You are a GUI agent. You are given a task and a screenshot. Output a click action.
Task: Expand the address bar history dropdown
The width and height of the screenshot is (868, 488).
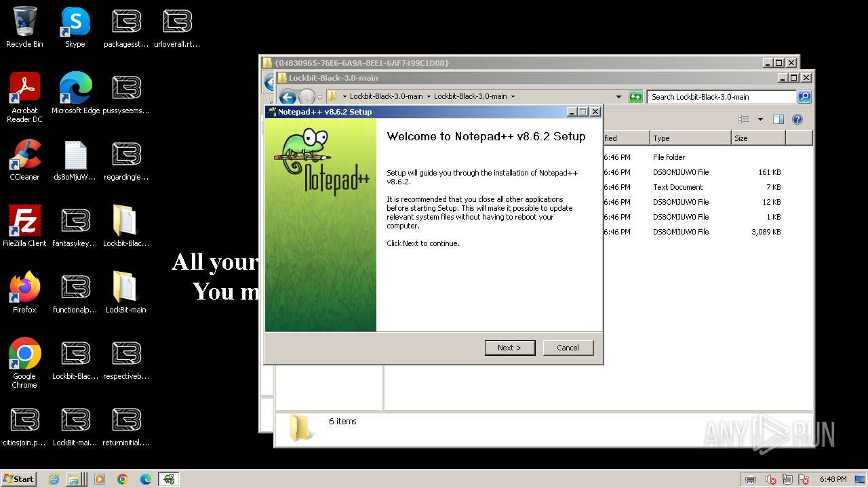[x=618, y=97]
